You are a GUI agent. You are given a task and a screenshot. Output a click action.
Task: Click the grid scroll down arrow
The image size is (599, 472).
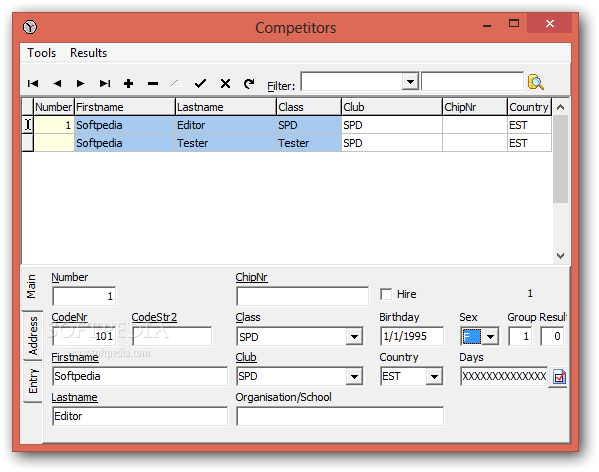(x=560, y=255)
